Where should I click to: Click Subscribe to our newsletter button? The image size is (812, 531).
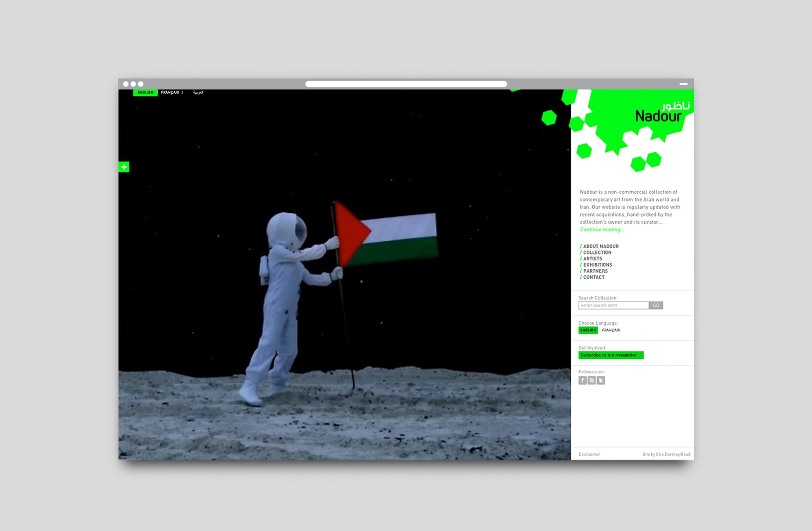(611, 355)
